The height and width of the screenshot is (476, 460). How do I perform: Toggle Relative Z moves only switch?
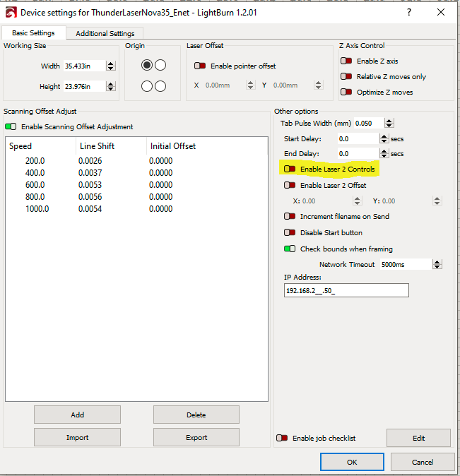pyautogui.click(x=346, y=76)
